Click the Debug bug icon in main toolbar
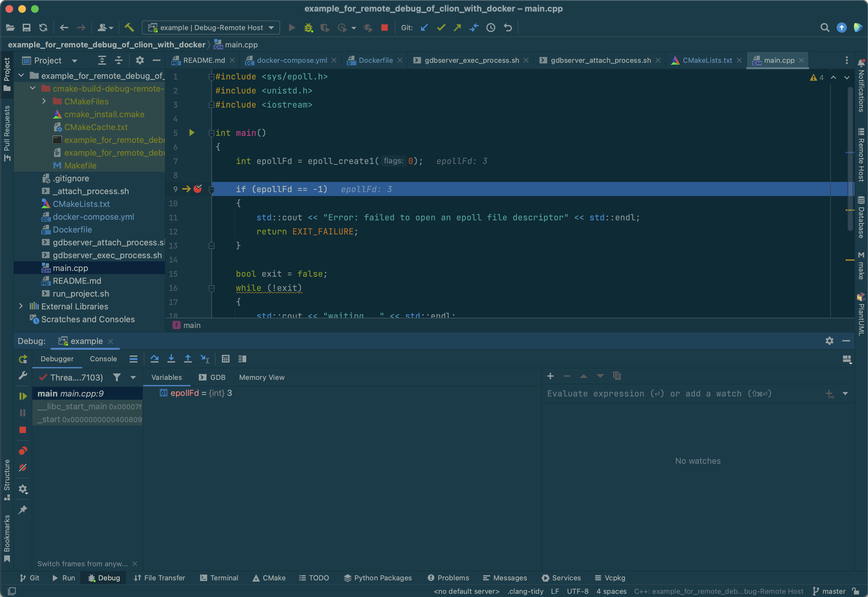Image resolution: width=868 pixels, height=597 pixels. (x=308, y=28)
